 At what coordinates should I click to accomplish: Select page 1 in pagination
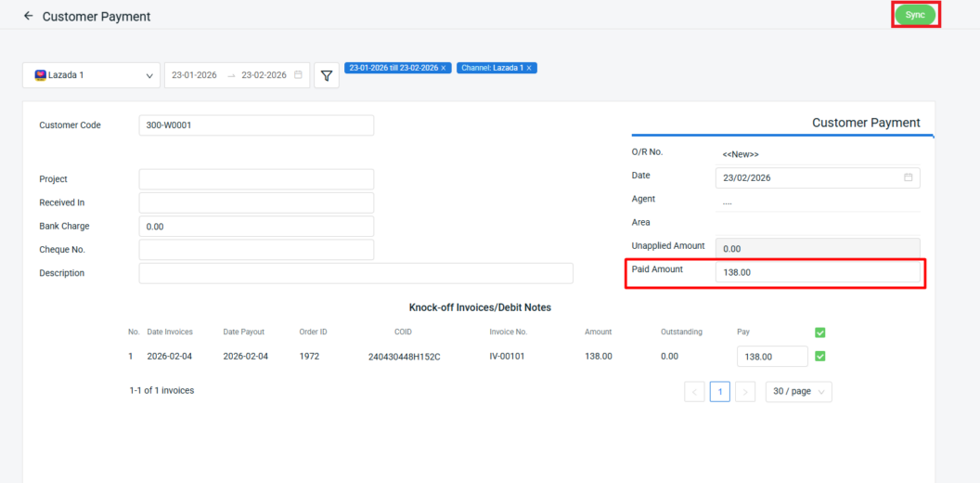(719, 392)
